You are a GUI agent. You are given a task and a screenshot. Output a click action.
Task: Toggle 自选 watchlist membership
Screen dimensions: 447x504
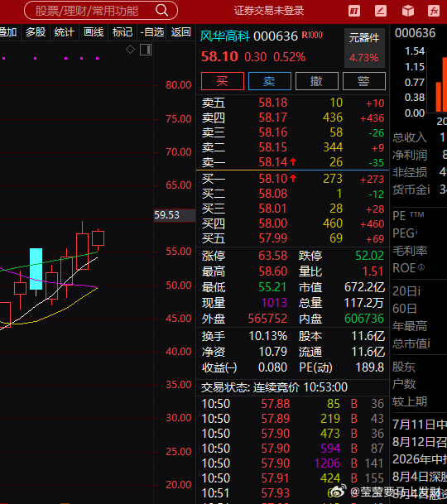(x=152, y=32)
